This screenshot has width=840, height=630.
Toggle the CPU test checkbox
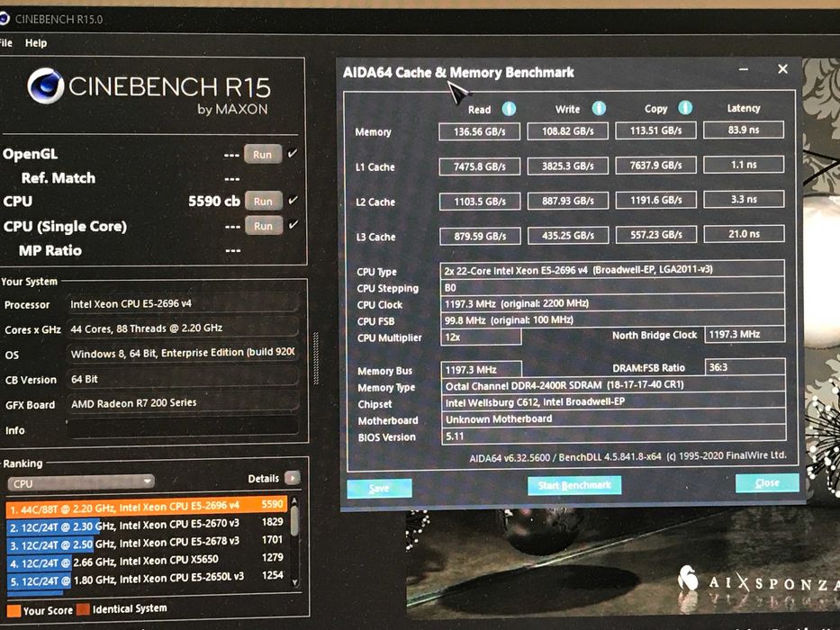click(293, 201)
